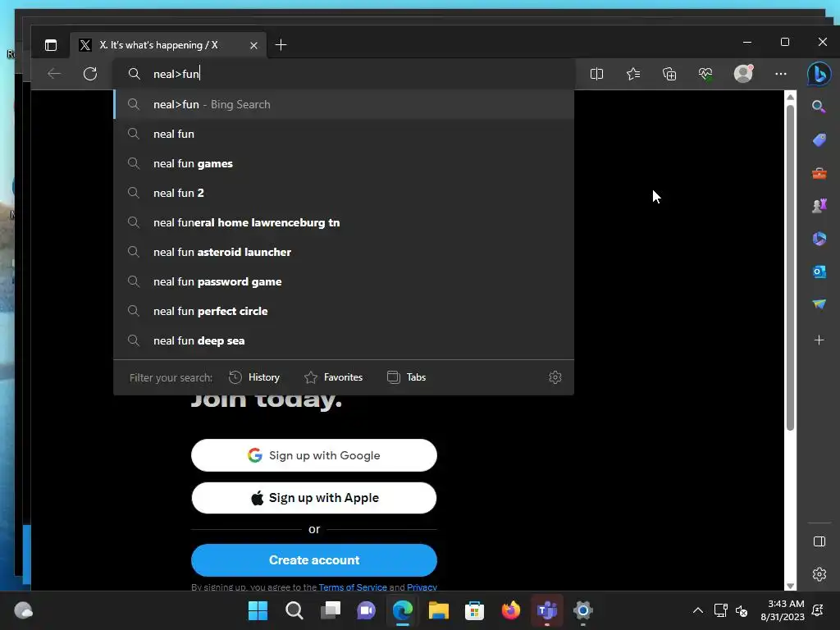Open sidebar Search icon
840x630 pixels.
coord(819,107)
